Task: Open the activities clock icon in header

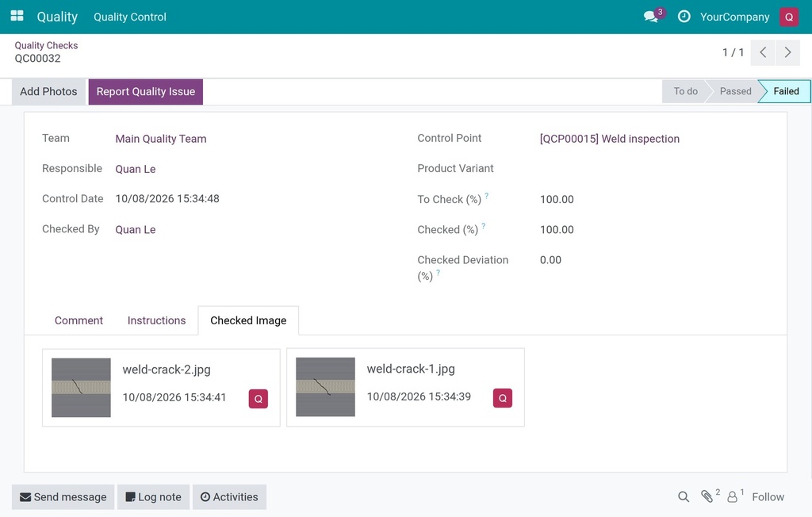Action: tap(684, 17)
